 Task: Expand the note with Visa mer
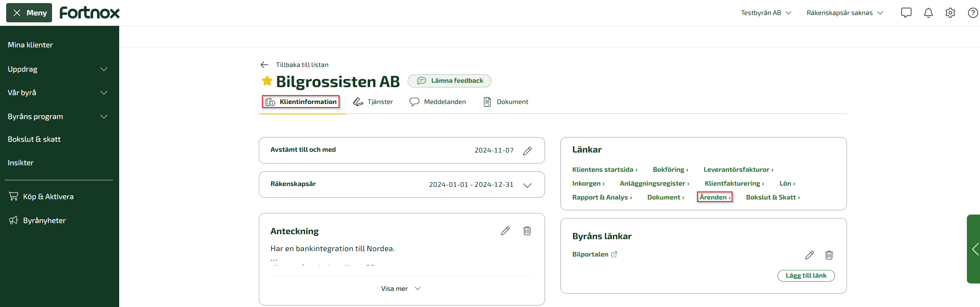[x=401, y=289]
